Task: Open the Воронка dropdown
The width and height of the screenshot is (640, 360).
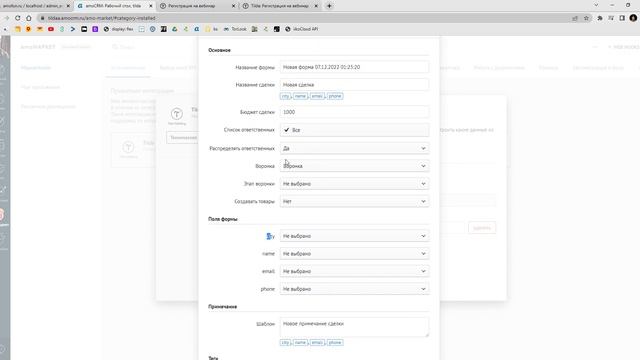Action: pyautogui.click(x=354, y=166)
